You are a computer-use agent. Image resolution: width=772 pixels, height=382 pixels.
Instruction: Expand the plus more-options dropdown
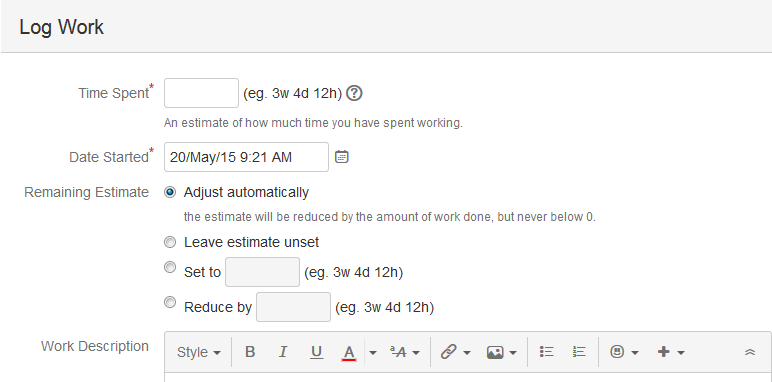point(671,352)
